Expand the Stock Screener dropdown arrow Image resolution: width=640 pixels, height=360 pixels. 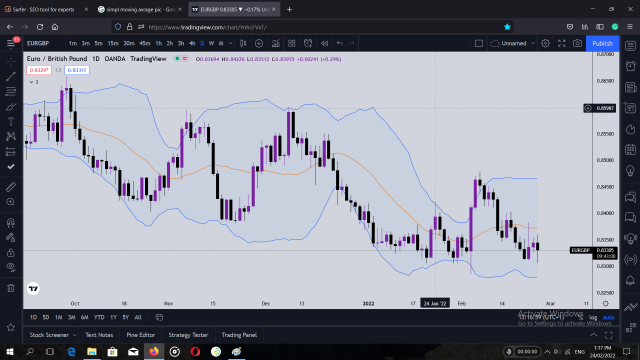[x=74, y=335]
